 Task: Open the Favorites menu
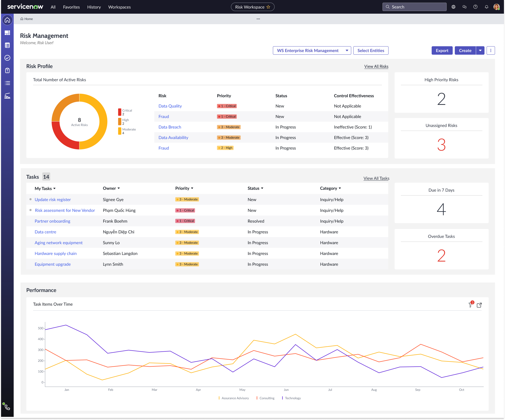coord(71,7)
